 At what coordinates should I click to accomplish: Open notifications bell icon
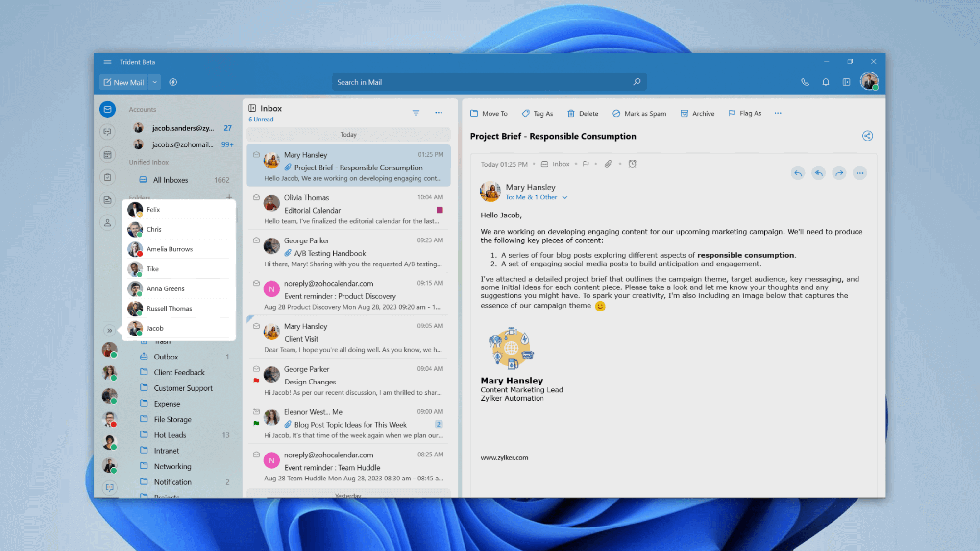826,82
